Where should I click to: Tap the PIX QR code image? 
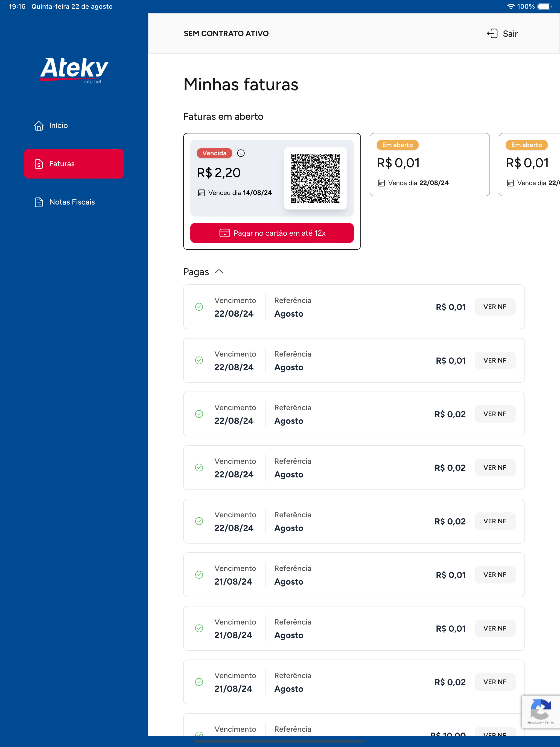pos(316,178)
